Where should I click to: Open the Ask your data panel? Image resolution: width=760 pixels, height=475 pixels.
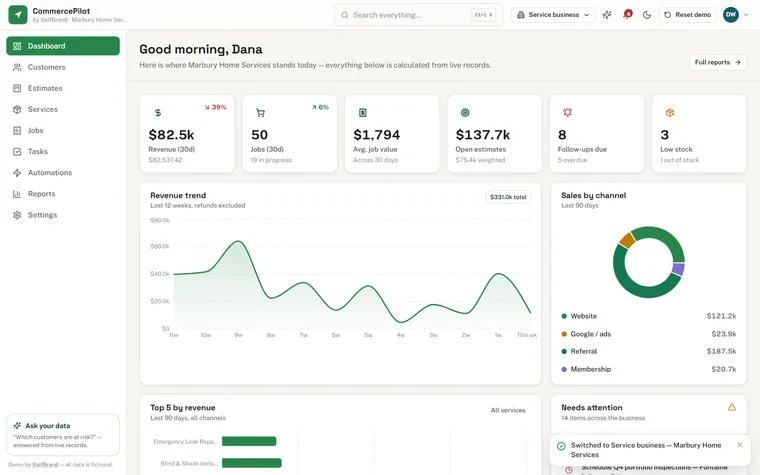pos(63,435)
